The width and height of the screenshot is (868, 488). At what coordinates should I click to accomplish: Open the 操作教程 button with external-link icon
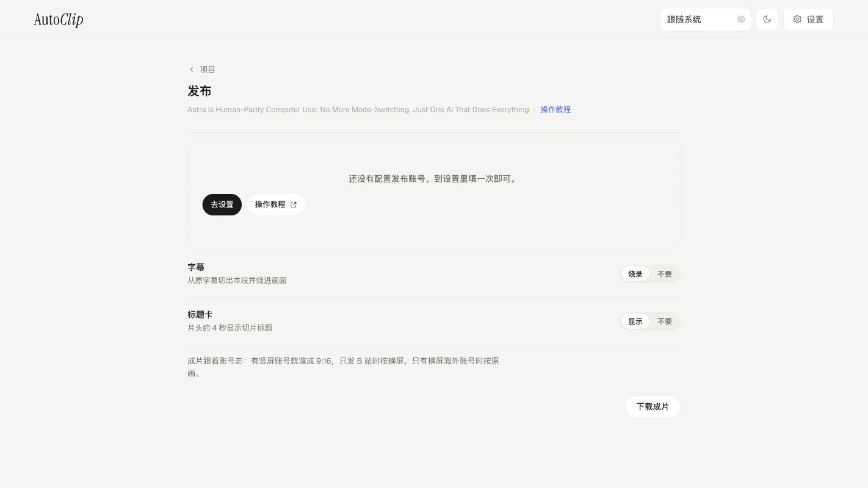click(x=276, y=205)
